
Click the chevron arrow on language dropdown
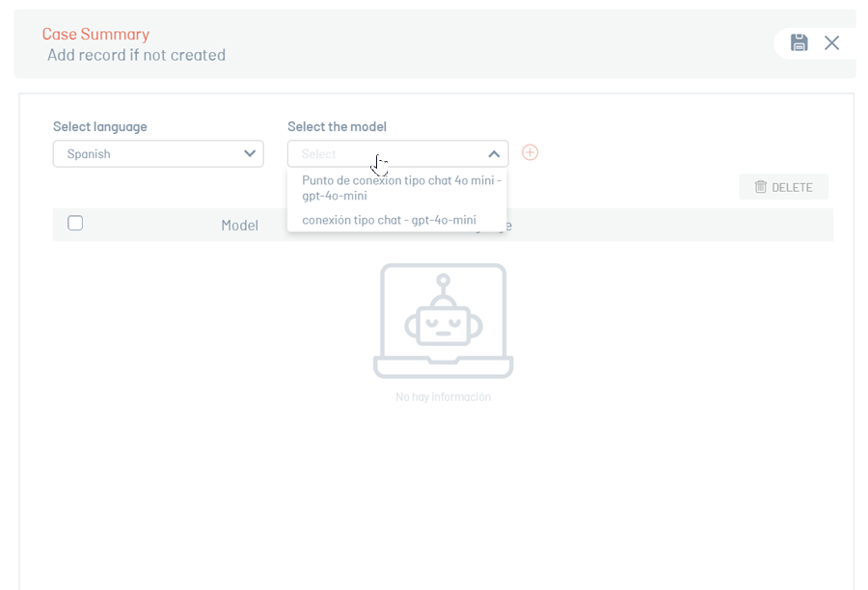(x=250, y=153)
